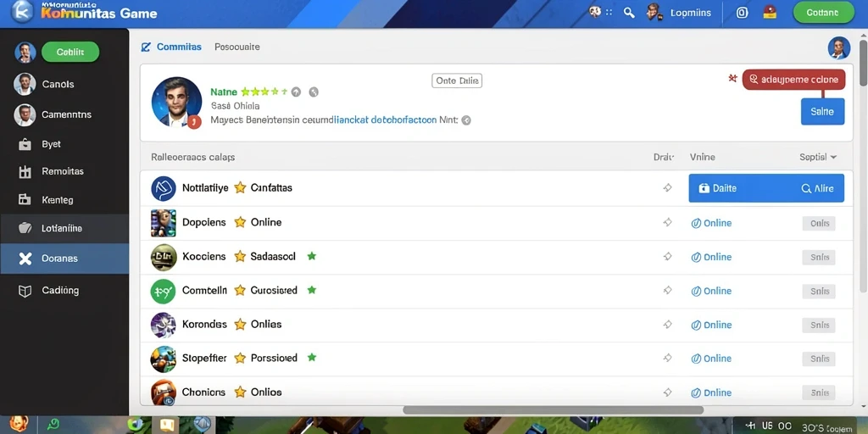Click the Komunitas Game logo icon
This screenshot has height=434, width=868.
point(23,12)
